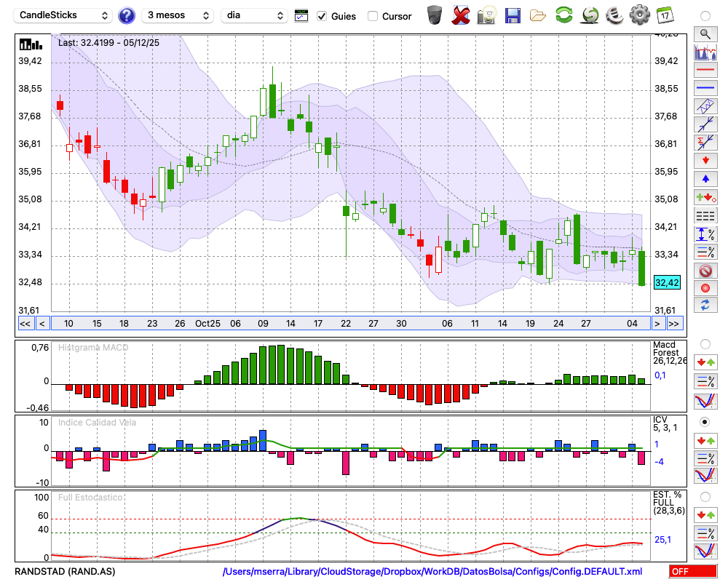Click the '>>' jump-forward timeline button
The height and width of the screenshot is (582, 728).
coord(674,324)
